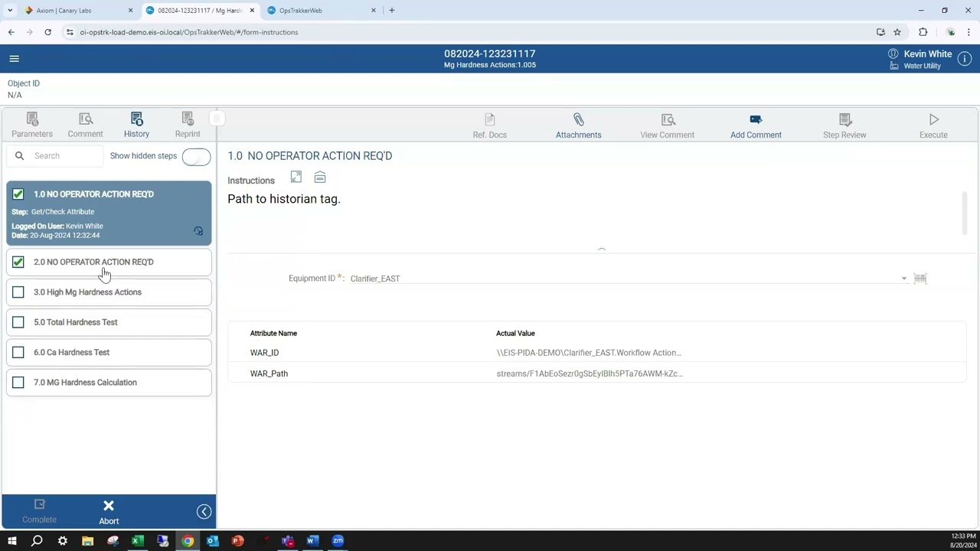Screen dimensions: 980x551
Task: Click the step 1.0 history refresh icon
Action: point(198,231)
